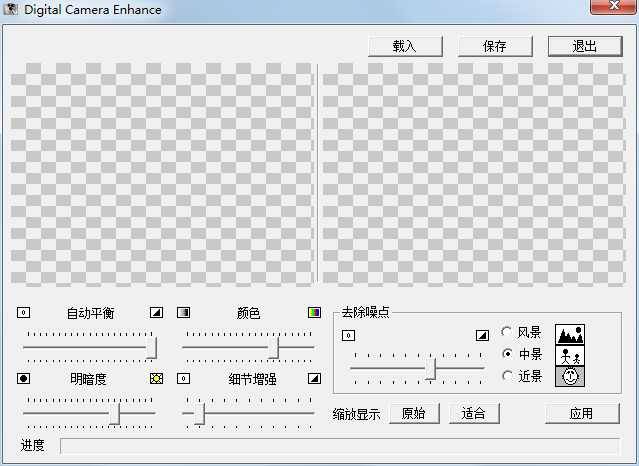The height and width of the screenshot is (466, 639).
Task: Click the mid-range two-people scene icon
Action: [569, 355]
